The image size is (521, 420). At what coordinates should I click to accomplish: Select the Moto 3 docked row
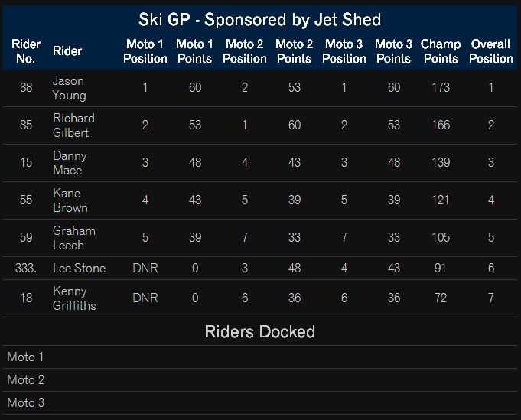tap(260, 402)
